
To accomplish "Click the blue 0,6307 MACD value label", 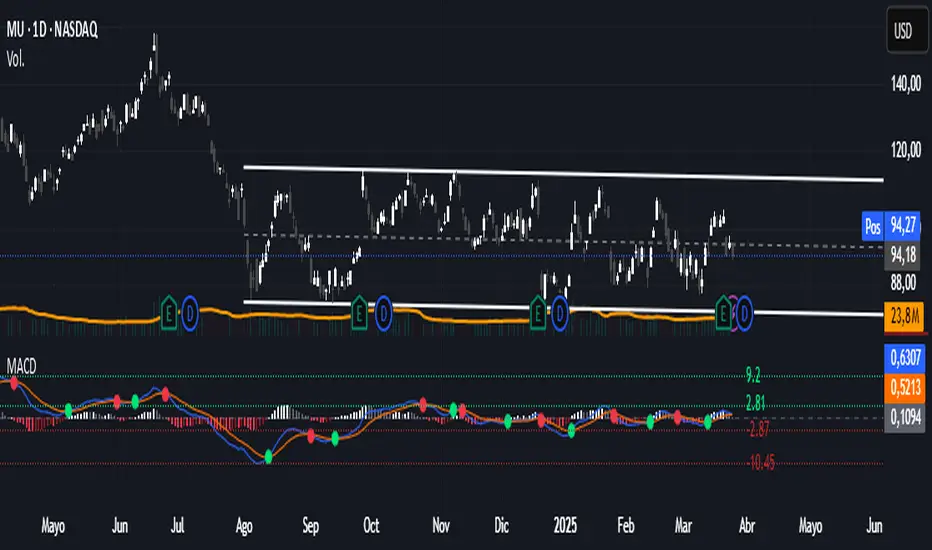I will coord(904,354).
